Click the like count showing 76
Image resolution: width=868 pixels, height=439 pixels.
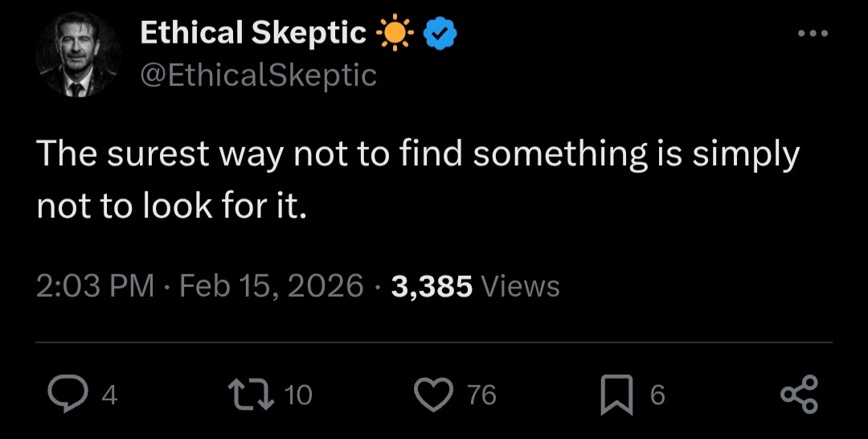tap(481, 395)
